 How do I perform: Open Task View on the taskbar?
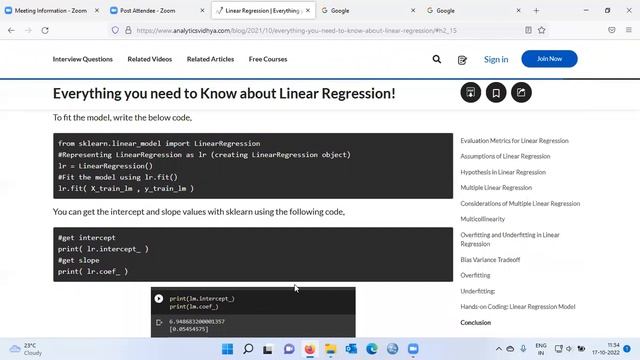coord(268,349)
